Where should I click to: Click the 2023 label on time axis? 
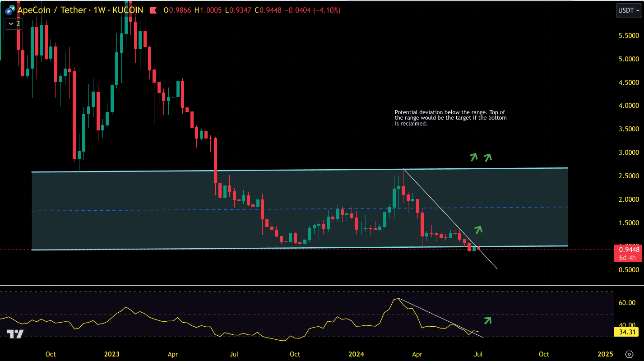coord(111,354)
